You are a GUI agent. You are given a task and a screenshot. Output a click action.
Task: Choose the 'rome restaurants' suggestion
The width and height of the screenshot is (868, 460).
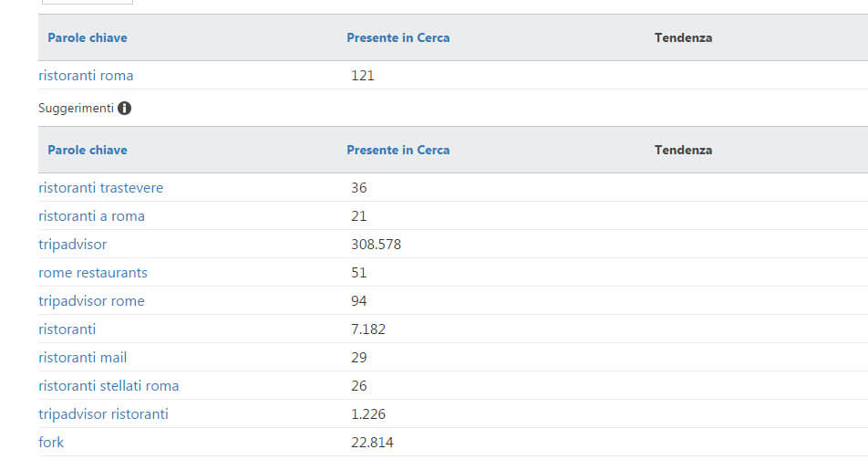tap(93, 273)
